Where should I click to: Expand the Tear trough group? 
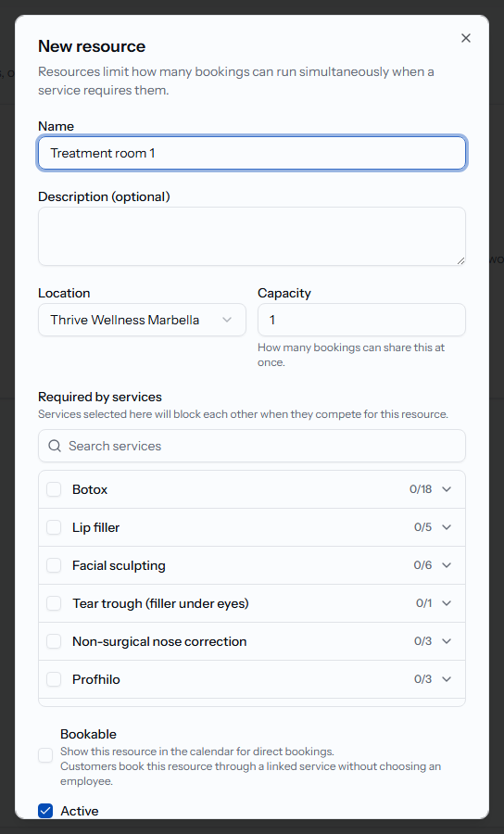coord(447,603)
